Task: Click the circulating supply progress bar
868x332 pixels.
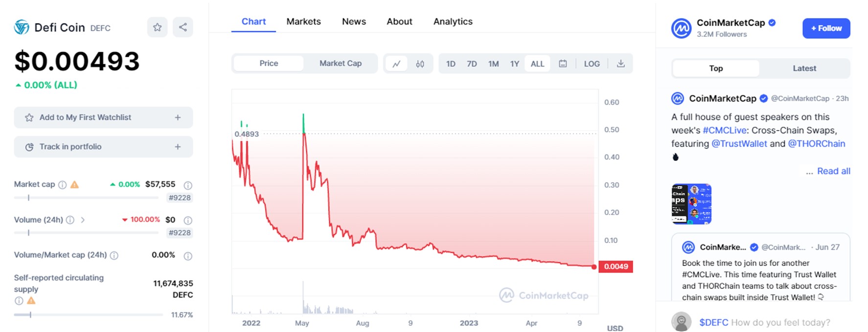Action: point(88,315)
